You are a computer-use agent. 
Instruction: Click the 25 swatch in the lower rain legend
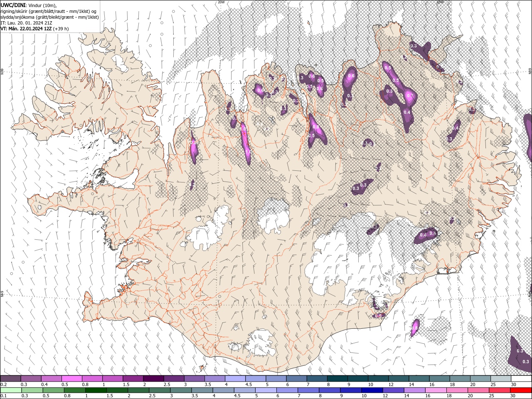coord(500,390)
